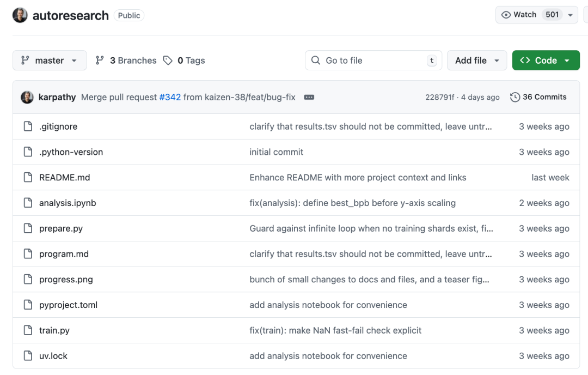
Task: Click the magnifier icon in Go to file
Action: pos(316,61)
